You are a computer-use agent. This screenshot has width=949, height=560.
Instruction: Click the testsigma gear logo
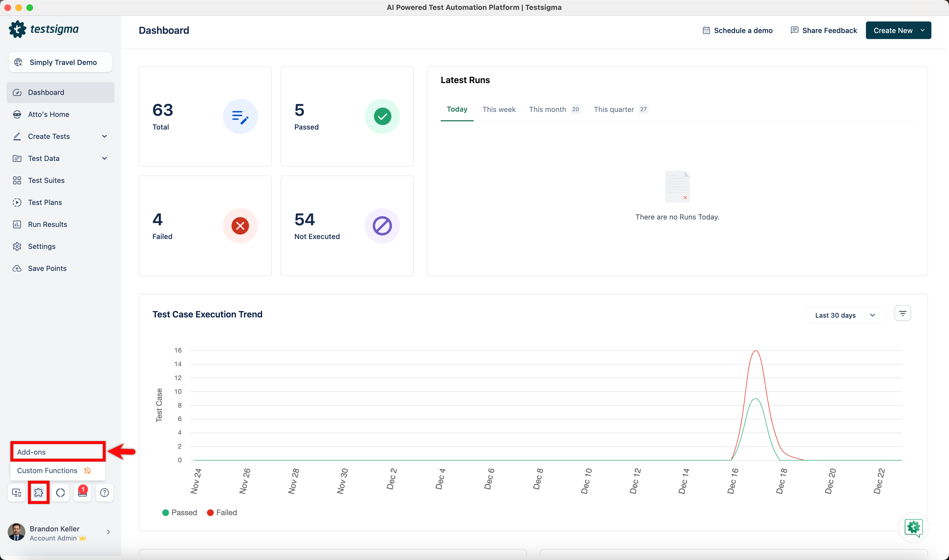point(17,29)
